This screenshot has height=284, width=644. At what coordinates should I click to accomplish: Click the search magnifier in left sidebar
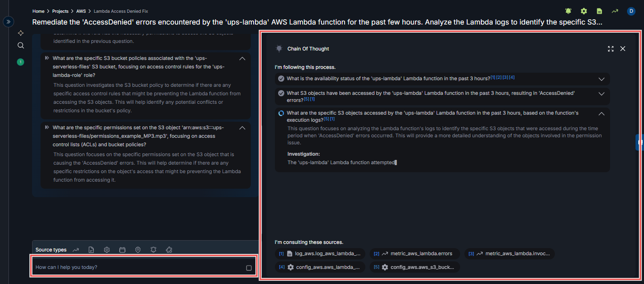[21, 46]
